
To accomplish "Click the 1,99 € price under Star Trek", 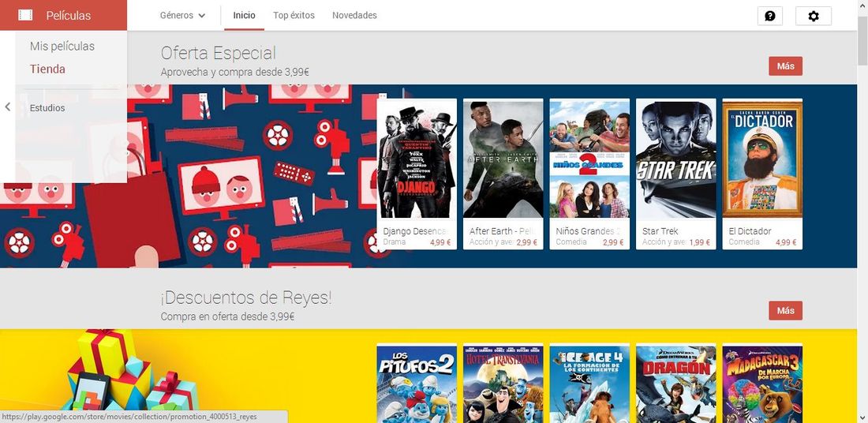I will [x=700, y=242].
